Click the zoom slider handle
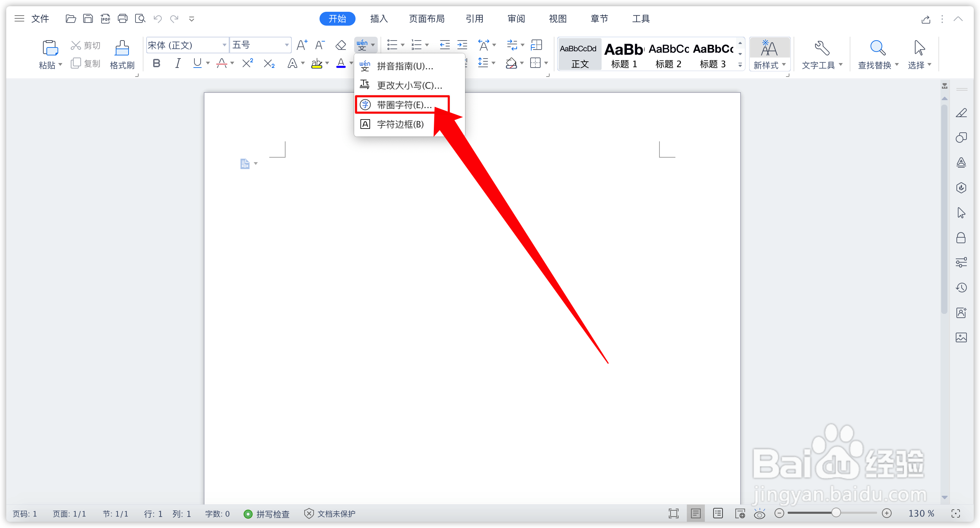 836,513
